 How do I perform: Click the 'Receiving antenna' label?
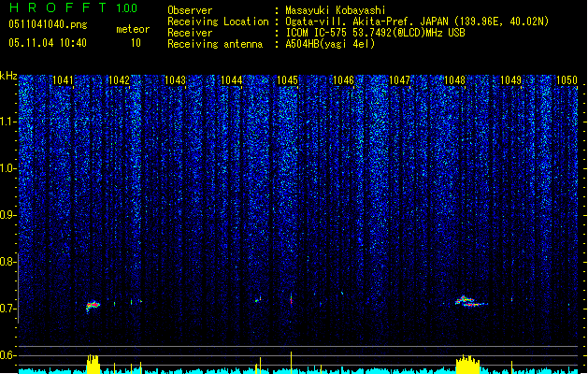click(215, 44)
